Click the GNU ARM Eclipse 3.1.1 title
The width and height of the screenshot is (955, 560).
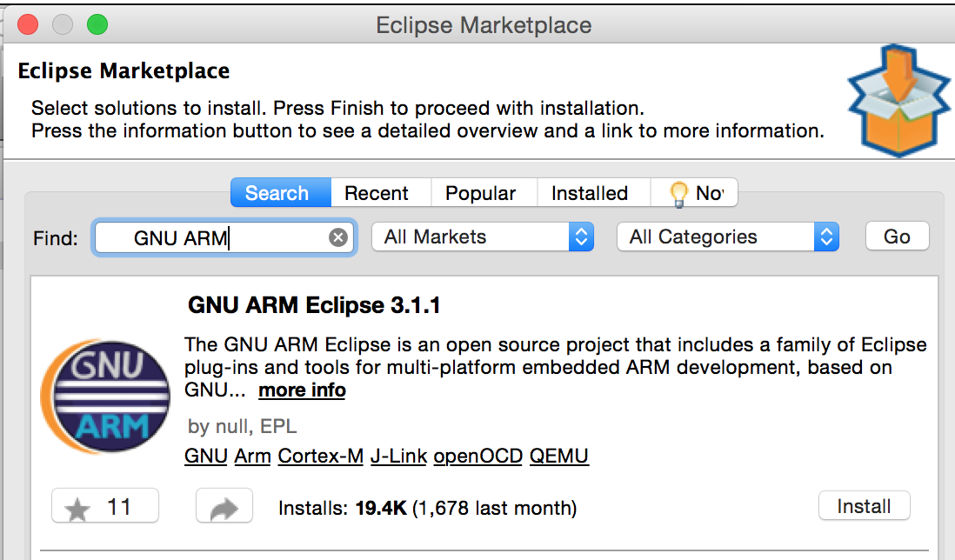tap(314, 305)
